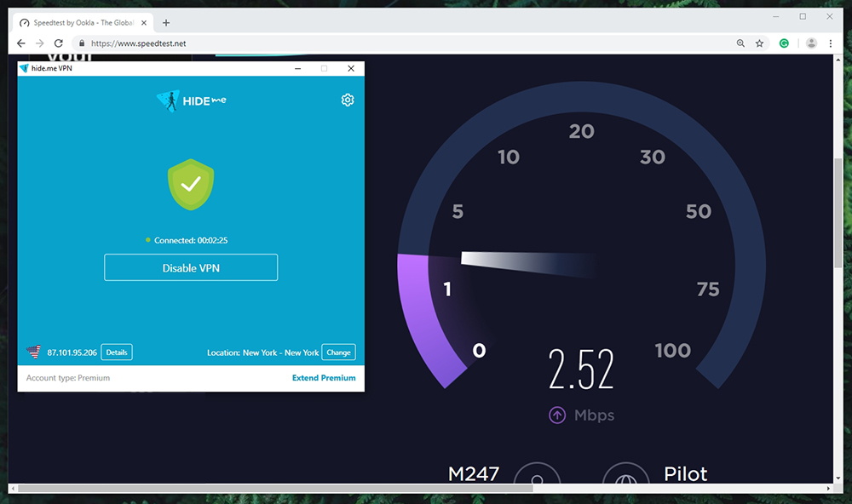Click the Extend Premium link
852x504 pixels.
pyautogui.click(x=324, y=378)
